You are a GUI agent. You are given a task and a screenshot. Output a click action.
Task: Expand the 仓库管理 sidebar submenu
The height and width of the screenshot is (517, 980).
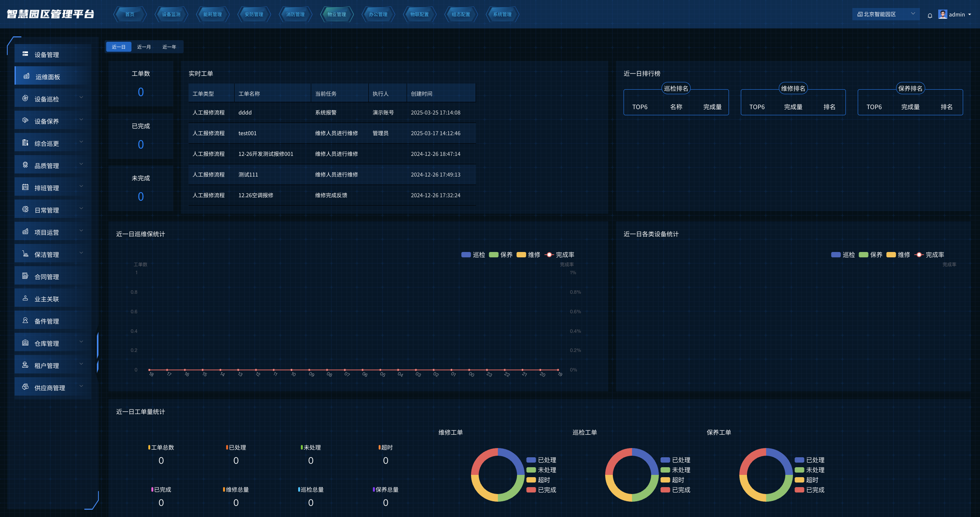tap(81, 342)
